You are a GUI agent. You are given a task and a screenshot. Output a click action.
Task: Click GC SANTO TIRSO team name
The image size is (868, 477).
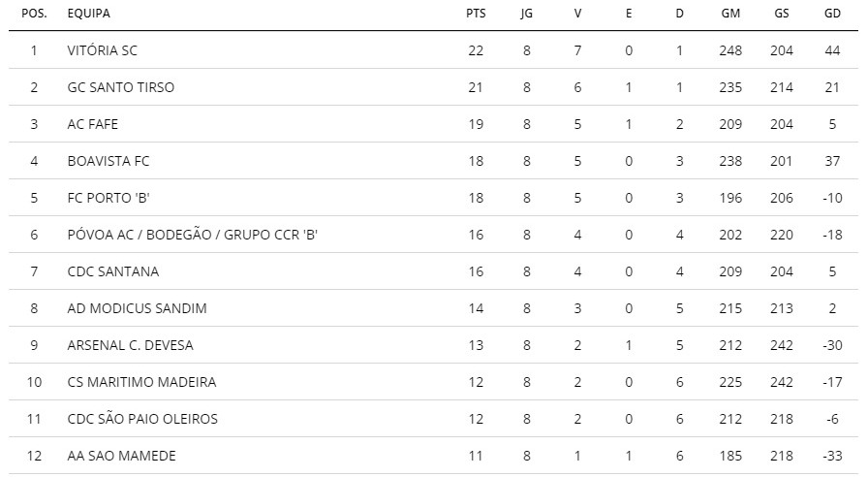[x=121, y=87]
